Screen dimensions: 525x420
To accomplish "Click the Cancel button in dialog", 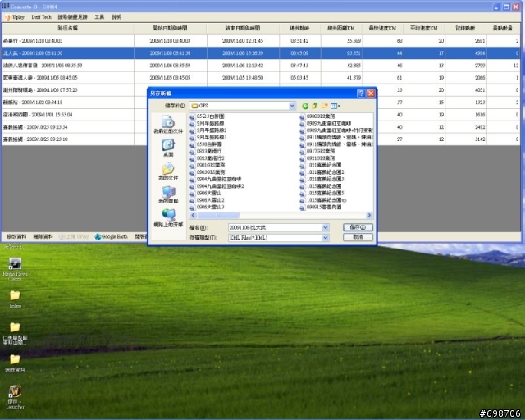I will (358, 237).
